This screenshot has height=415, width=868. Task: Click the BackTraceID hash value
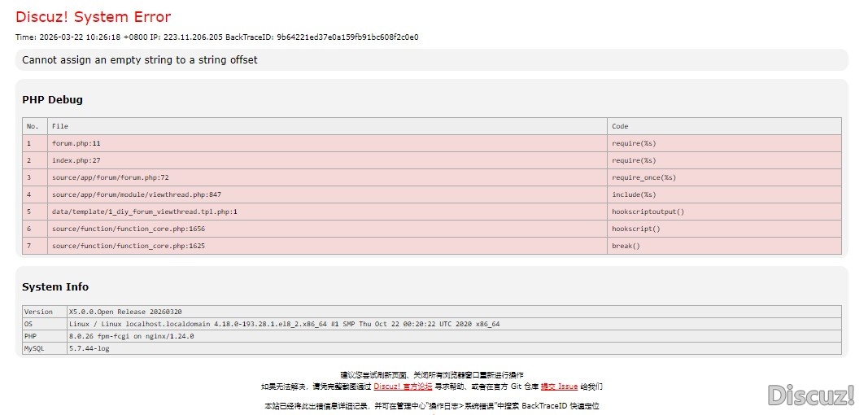[347, 37]
